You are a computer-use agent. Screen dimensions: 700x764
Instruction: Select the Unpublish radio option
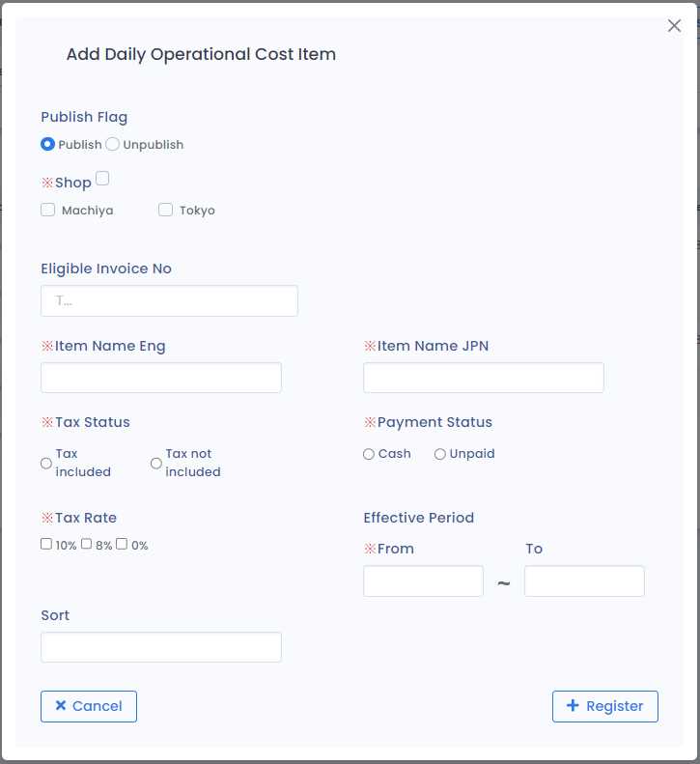(112, 144)
